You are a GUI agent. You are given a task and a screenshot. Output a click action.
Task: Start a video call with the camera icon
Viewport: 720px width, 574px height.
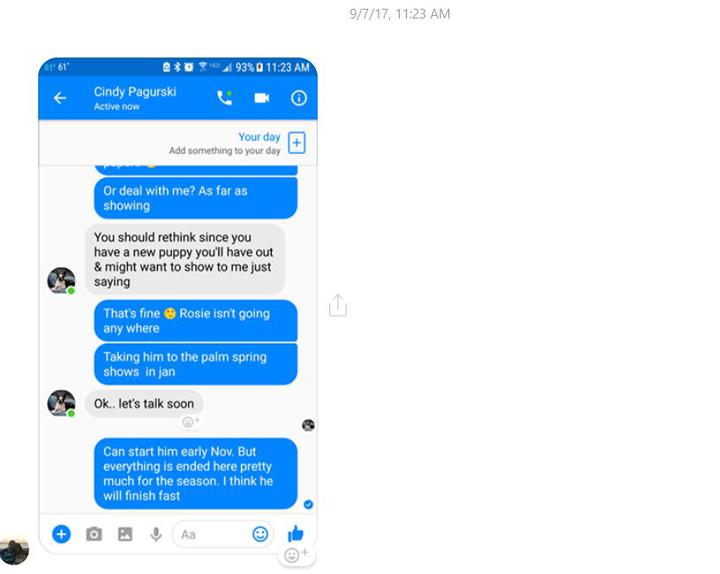(x=262, y=98)
